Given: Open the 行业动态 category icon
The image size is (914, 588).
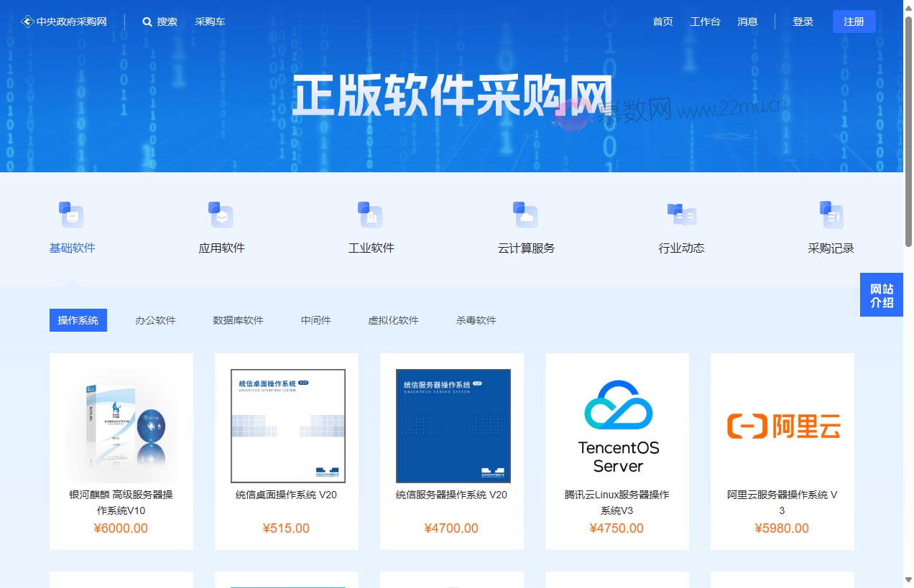Looking at the screenshot, I should point(680,215).
